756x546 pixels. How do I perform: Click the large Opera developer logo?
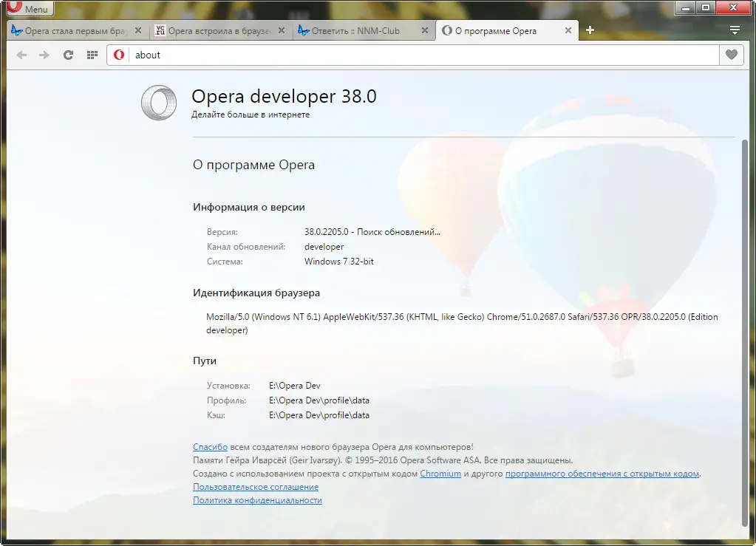click(159, 102)
